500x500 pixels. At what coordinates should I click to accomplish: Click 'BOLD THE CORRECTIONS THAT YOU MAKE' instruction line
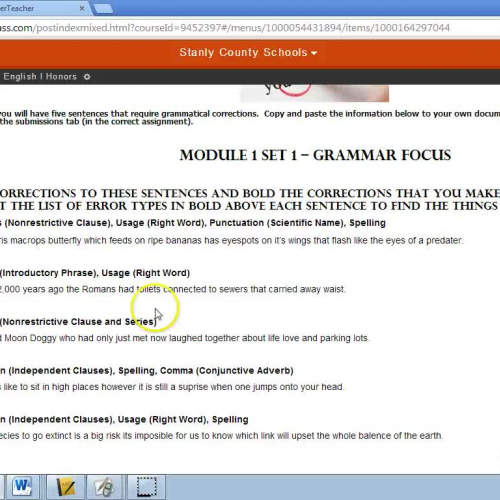point(371,193)
